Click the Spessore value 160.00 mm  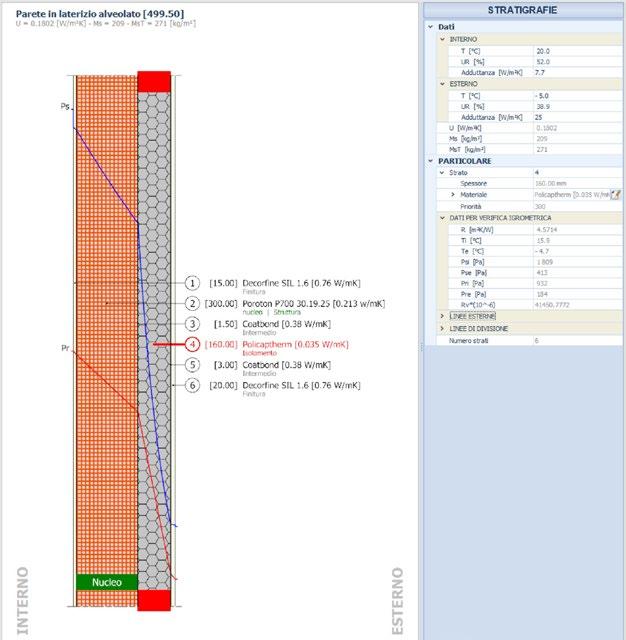pyautogui.click(x=578, y=184)
